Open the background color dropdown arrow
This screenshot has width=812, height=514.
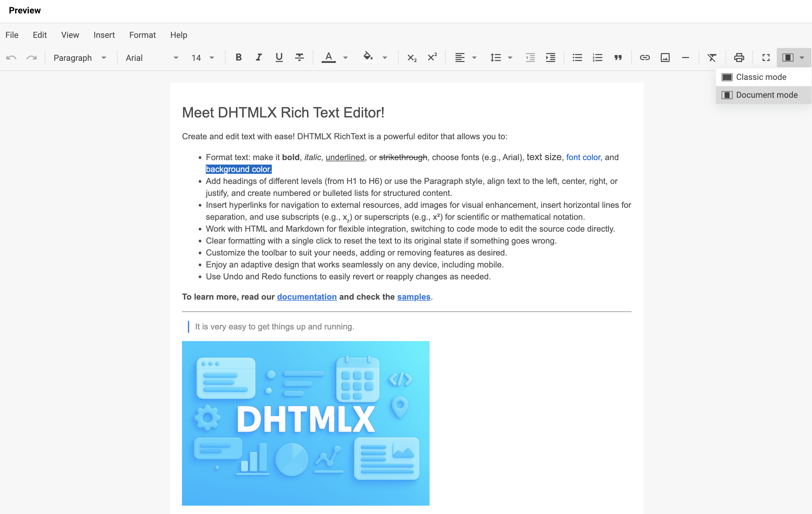pos(385,58)
